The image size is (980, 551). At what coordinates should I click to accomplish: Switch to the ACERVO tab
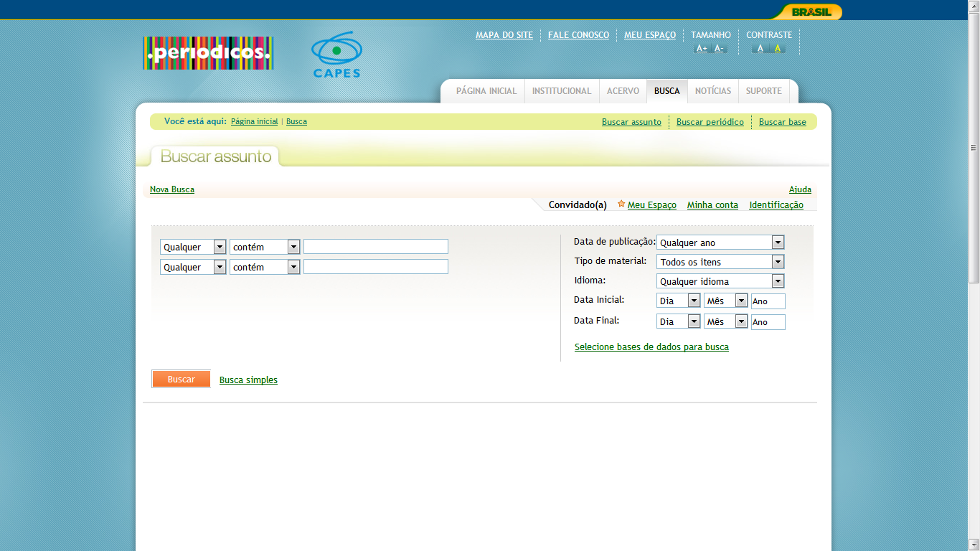click(x=623, y=91)
